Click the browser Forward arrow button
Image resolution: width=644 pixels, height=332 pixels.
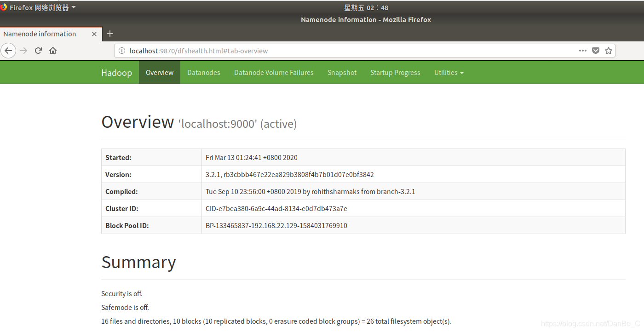coord(23,51)
